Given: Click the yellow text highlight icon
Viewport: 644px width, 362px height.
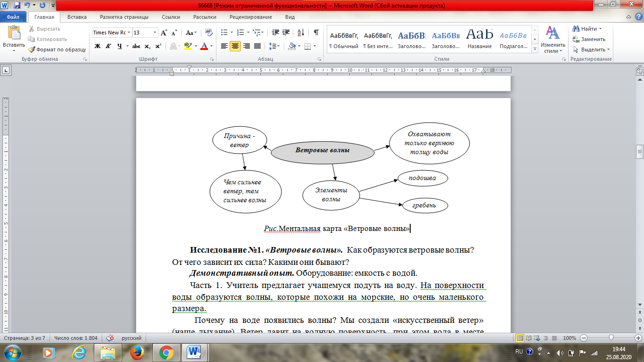Looking at the screenshot, I should [x=188, y=46].
